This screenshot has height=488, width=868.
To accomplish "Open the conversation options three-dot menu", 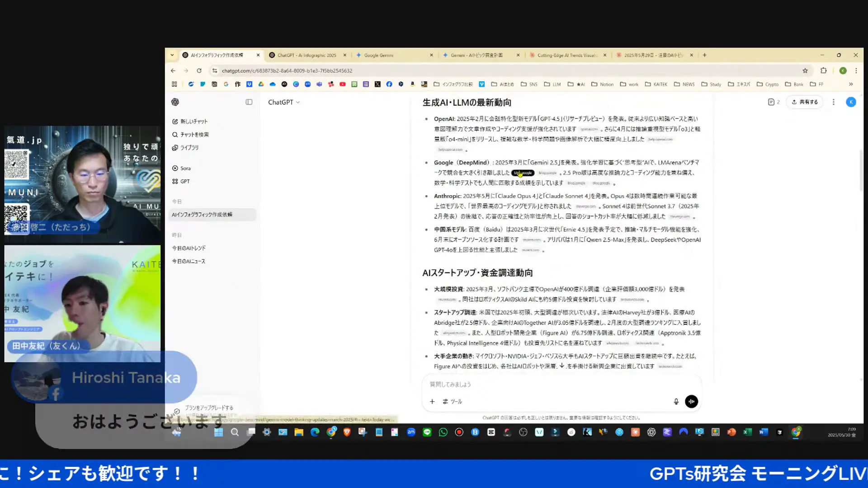I will 834,102.
